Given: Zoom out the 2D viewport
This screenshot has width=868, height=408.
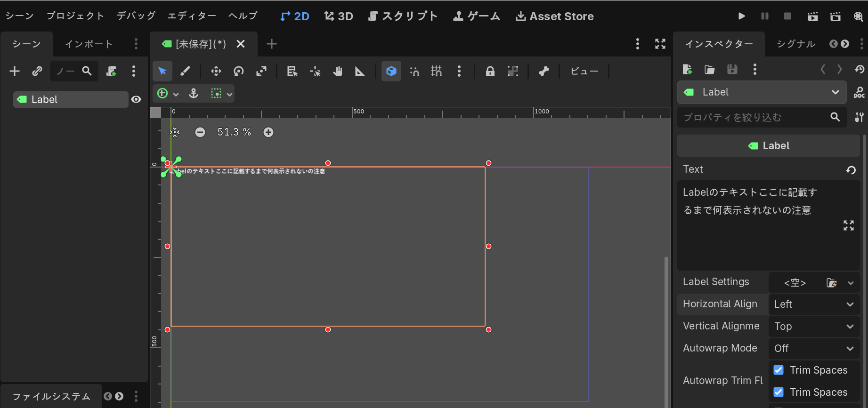Looking at the screenshot, I should [x=200, y=132].
